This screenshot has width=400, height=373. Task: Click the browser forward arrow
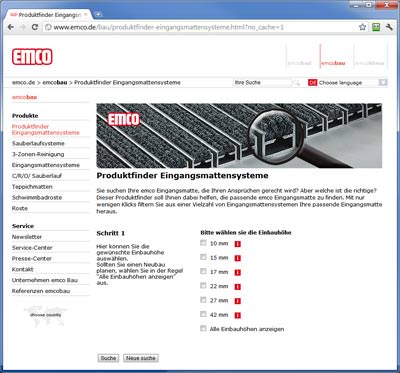pyautogui.click(x=23, y=27)
